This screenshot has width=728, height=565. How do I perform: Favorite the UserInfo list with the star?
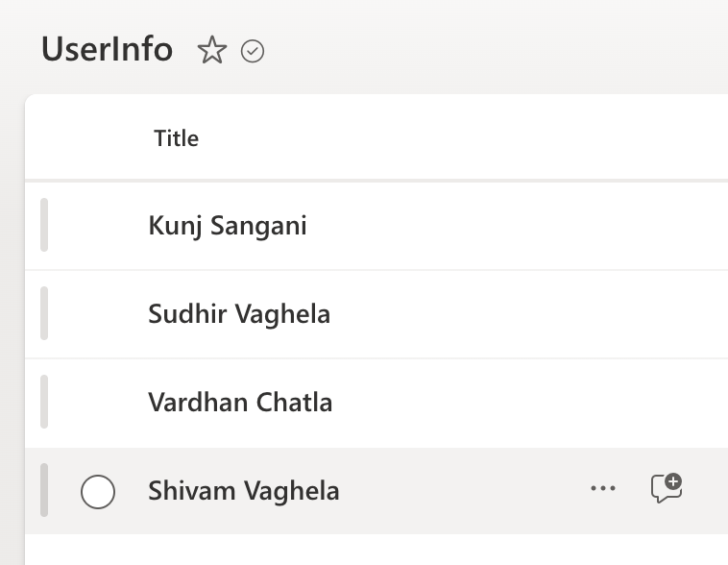211,50
